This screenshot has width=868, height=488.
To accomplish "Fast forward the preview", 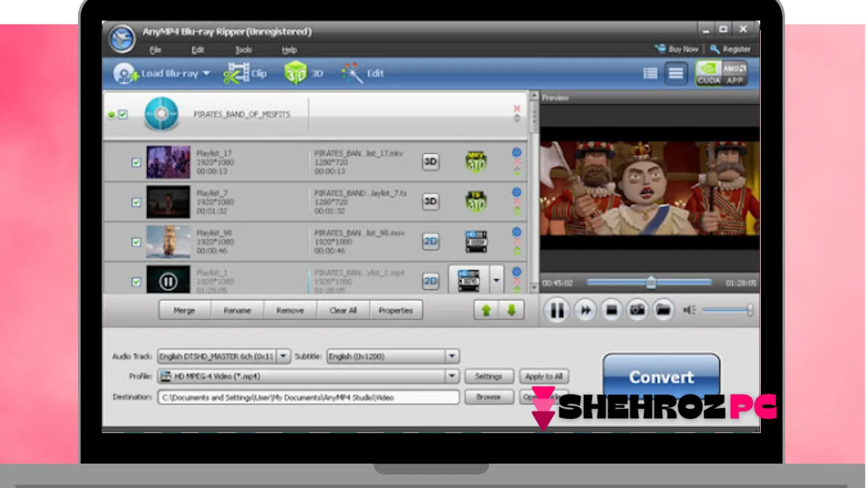I will 585,310.
